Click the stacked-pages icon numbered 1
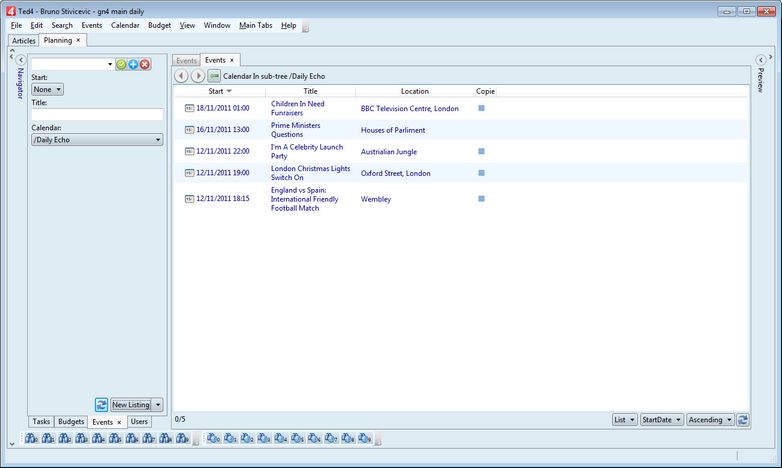 (x=230, y=439)
